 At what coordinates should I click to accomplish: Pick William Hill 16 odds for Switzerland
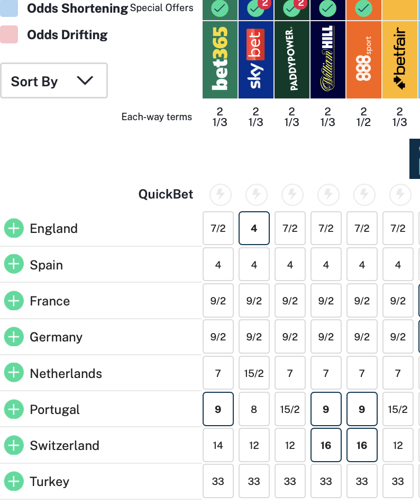326,445
